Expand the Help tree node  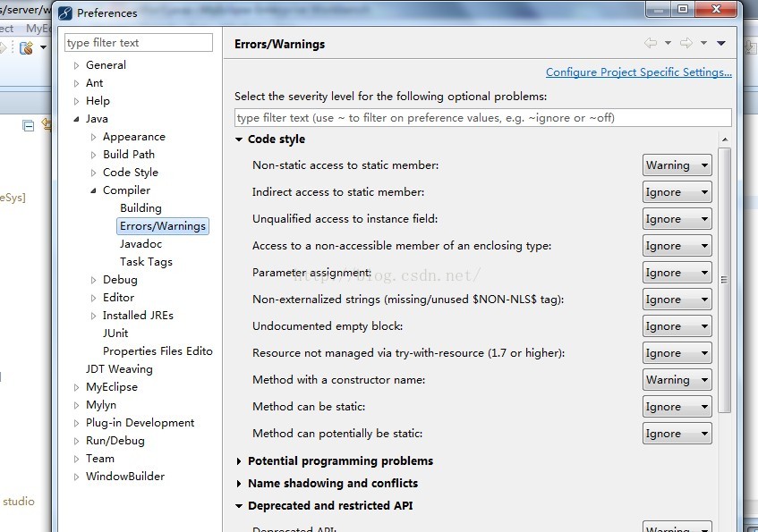[76, 101]
